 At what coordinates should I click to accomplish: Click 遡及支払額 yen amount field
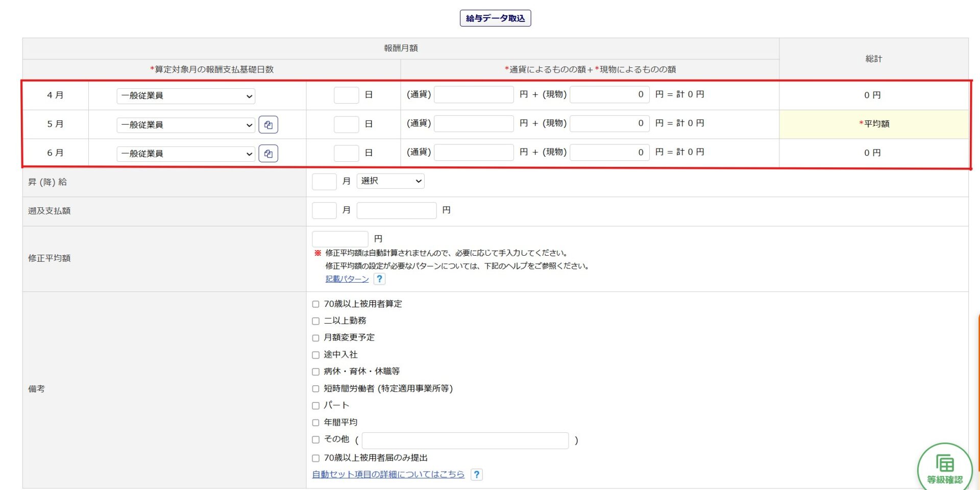pos(397,210)
